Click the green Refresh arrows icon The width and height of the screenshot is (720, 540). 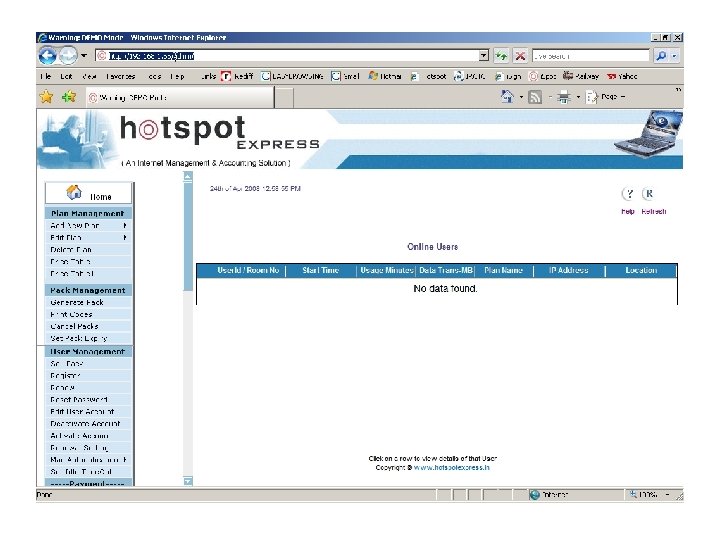point(501,56)
